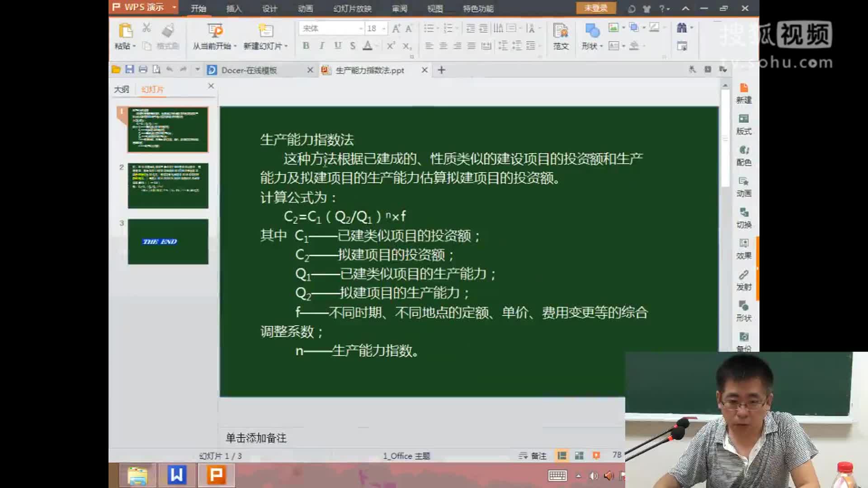Select slide 2 thumbnail

[168, 186]
